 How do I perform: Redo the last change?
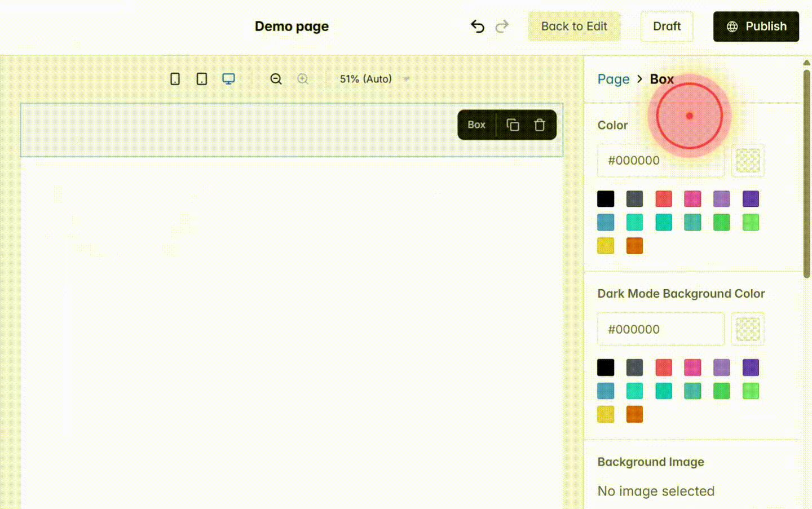(502, 26)
